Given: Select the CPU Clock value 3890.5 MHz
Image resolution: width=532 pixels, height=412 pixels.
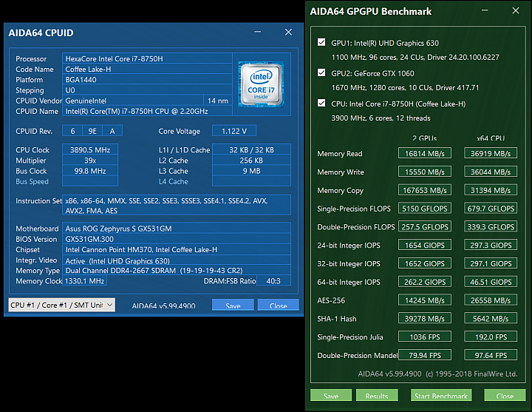Looking at the screenshot, I should [90, 150].
